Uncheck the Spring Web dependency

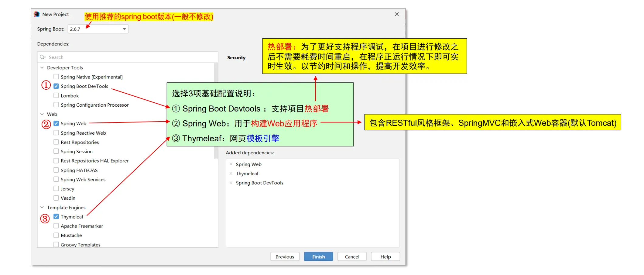pos(56,123)
